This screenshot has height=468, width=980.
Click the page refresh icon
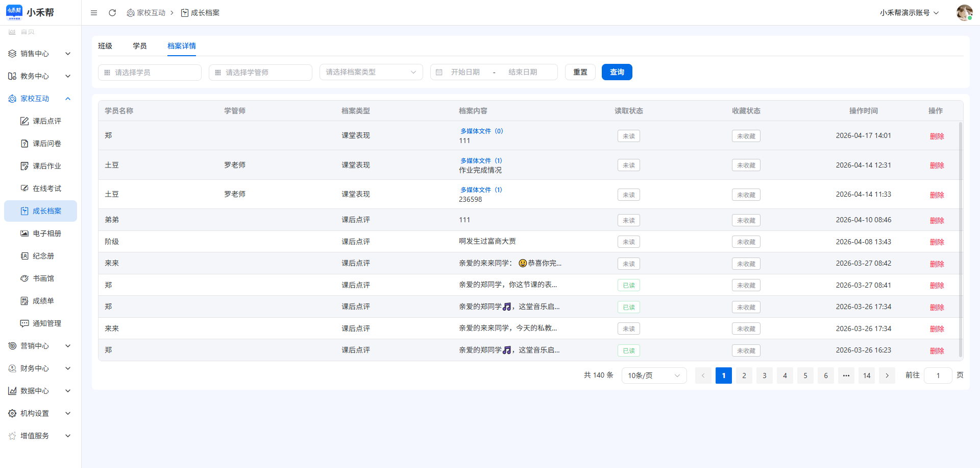[x=112, y=13]
